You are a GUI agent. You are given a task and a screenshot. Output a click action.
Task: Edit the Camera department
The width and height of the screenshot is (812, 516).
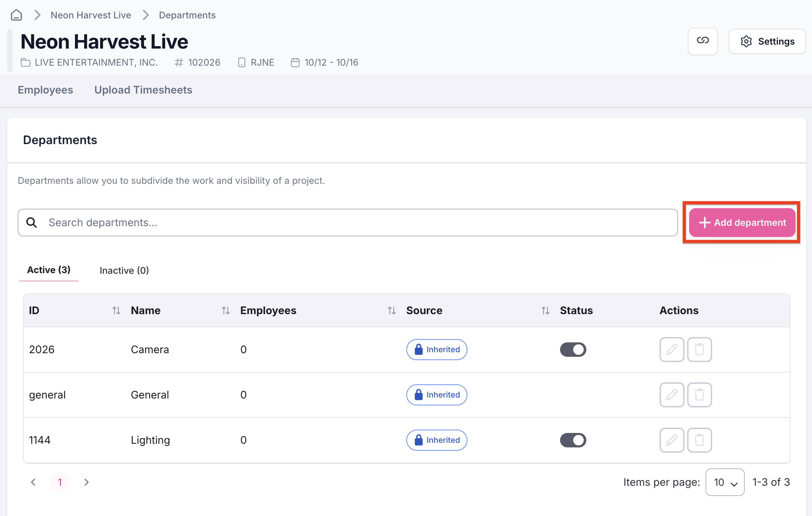(x=672, y=350)
